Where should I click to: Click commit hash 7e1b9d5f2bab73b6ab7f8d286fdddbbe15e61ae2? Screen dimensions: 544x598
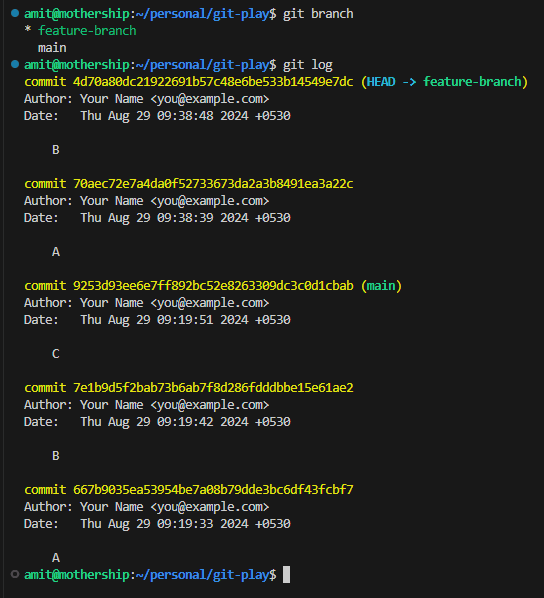pyautogui.click(x=213, y=388)
